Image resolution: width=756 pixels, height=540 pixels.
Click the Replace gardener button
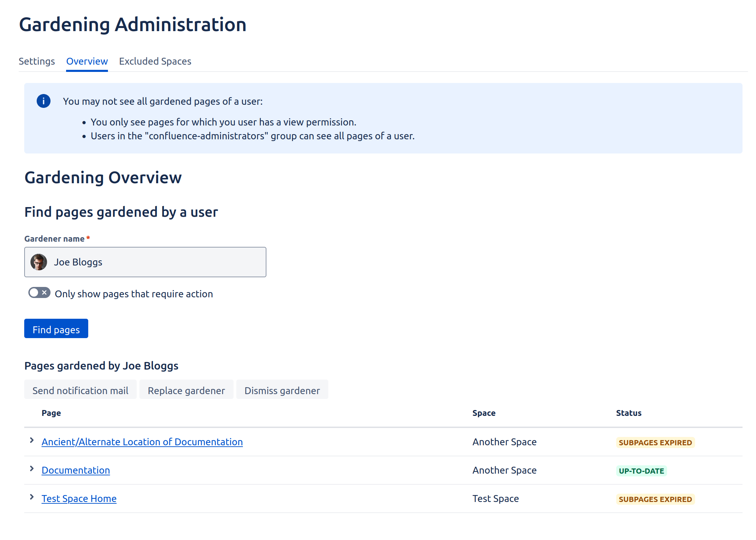pos(186,390)
